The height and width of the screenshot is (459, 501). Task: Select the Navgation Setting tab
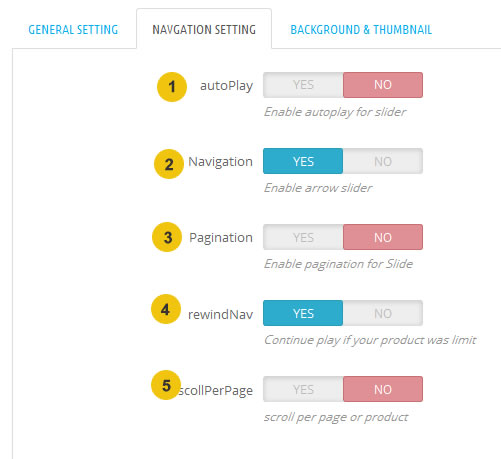(x=204, y=30)
